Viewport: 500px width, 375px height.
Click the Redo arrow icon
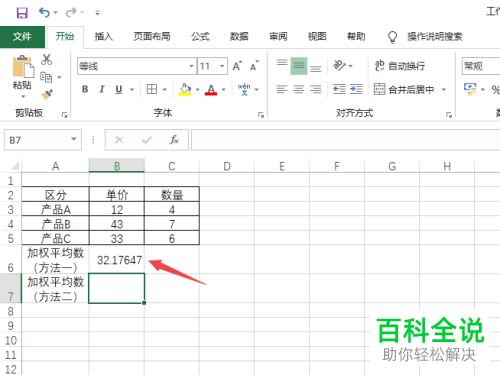click(x=71, y=13)
